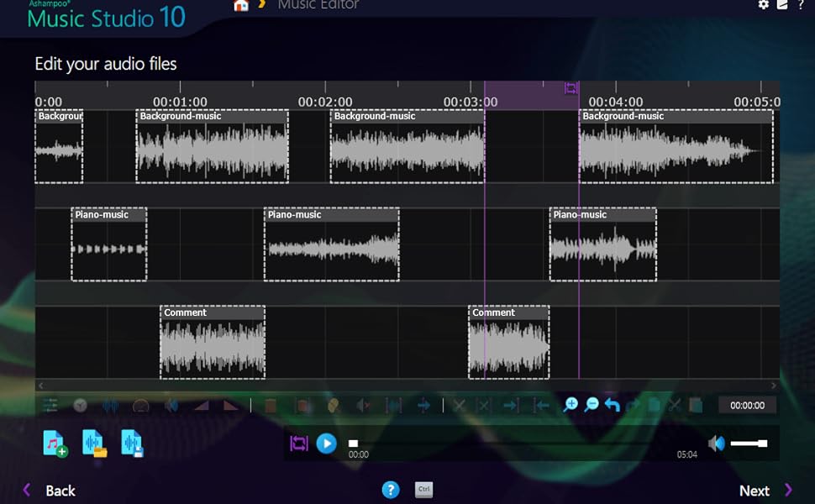
Task: Click the Home icon in breadcrumb
Action: pyautogui.click(x=241, y=6)
